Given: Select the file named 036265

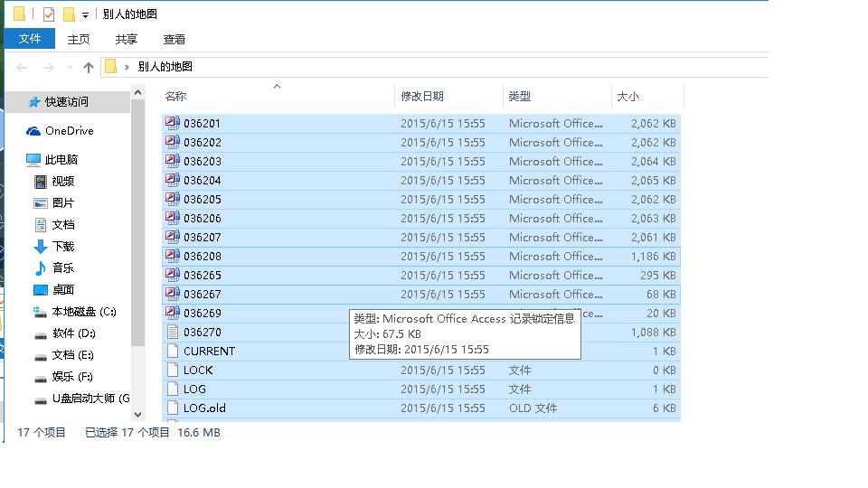Looking at the screenshot, I should tap(202, 275).
